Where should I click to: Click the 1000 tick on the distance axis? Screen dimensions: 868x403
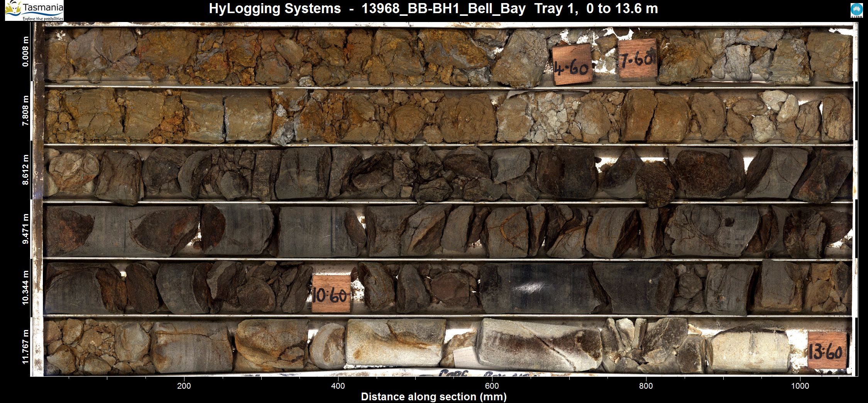point(800,386)
